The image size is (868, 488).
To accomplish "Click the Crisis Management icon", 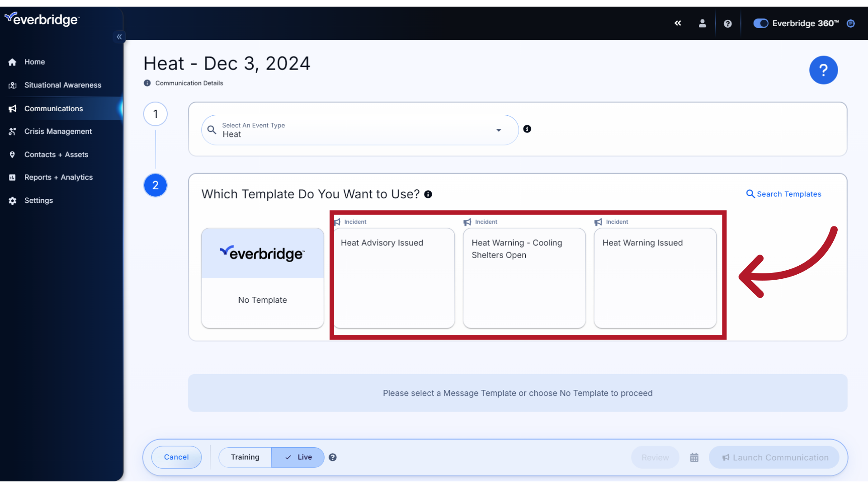I will tap(12, 131).
